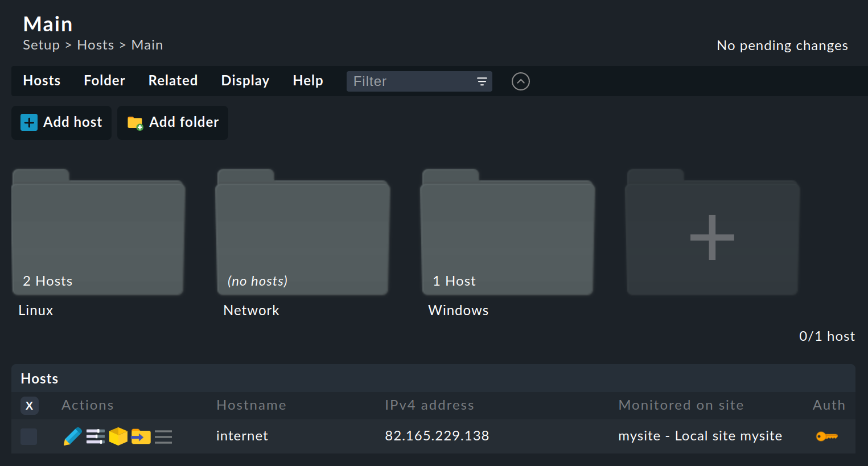
Task: Open the Display menu
Action: (x=245, y=81)
